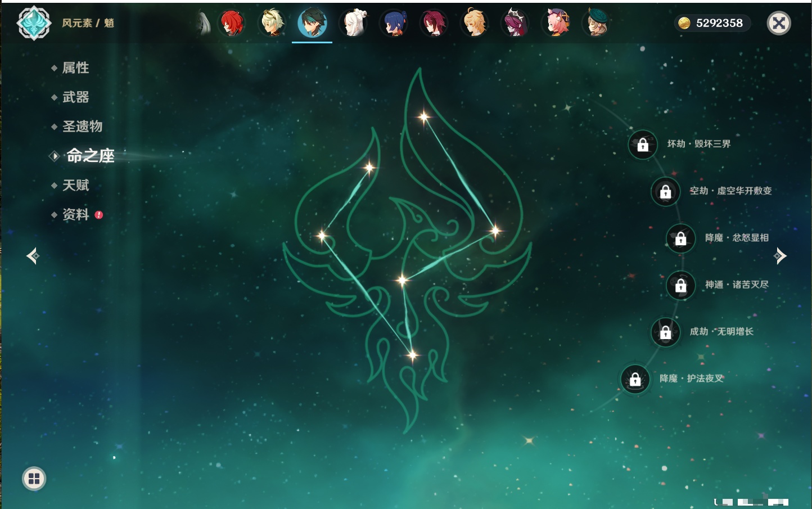
Task: Select the locked 空劫·虚空华开敷变 constellation icon
Action: click(665, 192)
